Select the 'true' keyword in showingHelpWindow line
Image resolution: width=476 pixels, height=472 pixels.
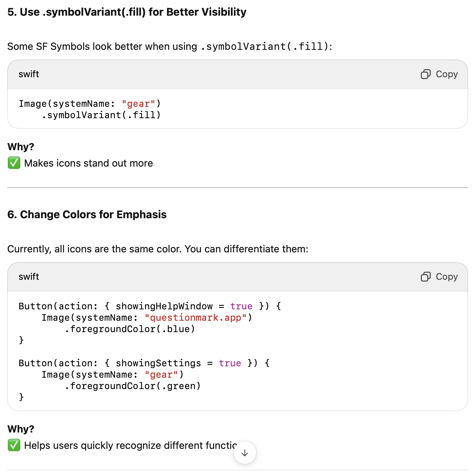tap(242, 306)
